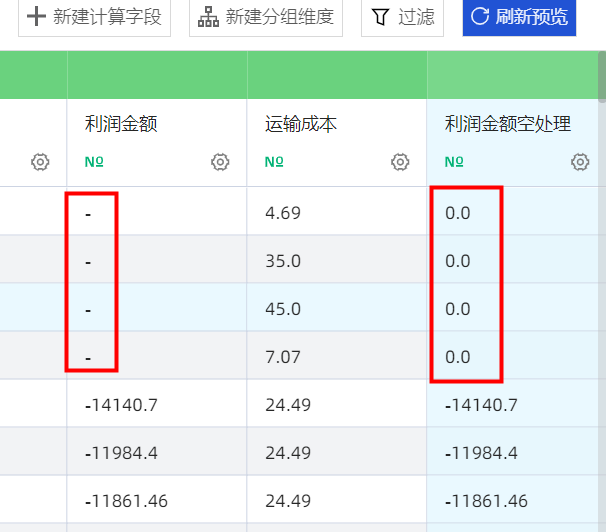Click 新建计算字段 button
This screenshot has width=606, height=532.
click(x=94, y=17)
